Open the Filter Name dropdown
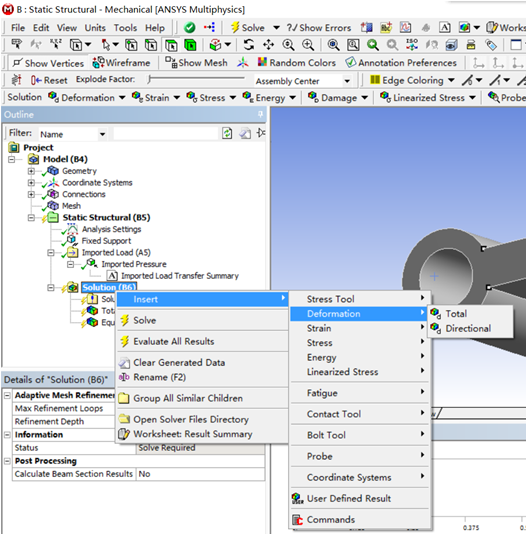Viewport: 527px width, 535px height. click(102, 134)
